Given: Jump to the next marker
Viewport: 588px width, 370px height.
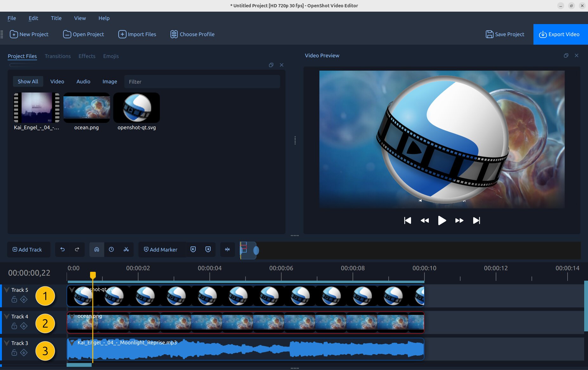Looking at the screenshot, I should [x=208, y=249].
